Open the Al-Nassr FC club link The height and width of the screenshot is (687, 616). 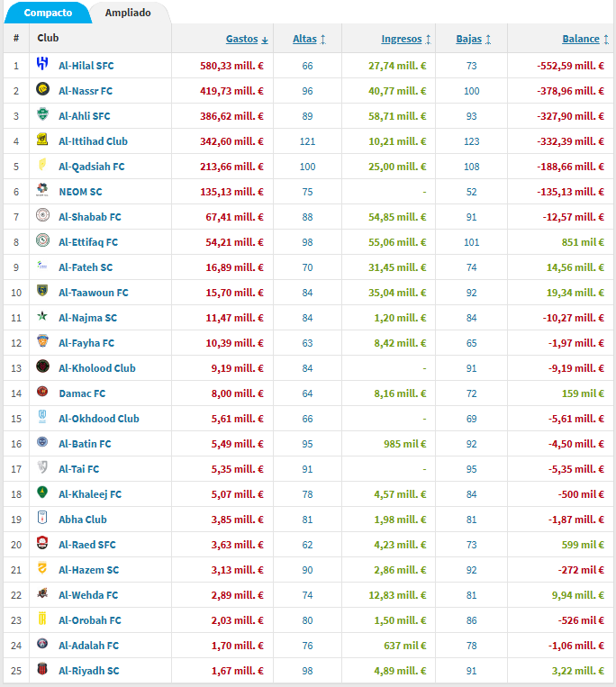click(x=86, y=91)
